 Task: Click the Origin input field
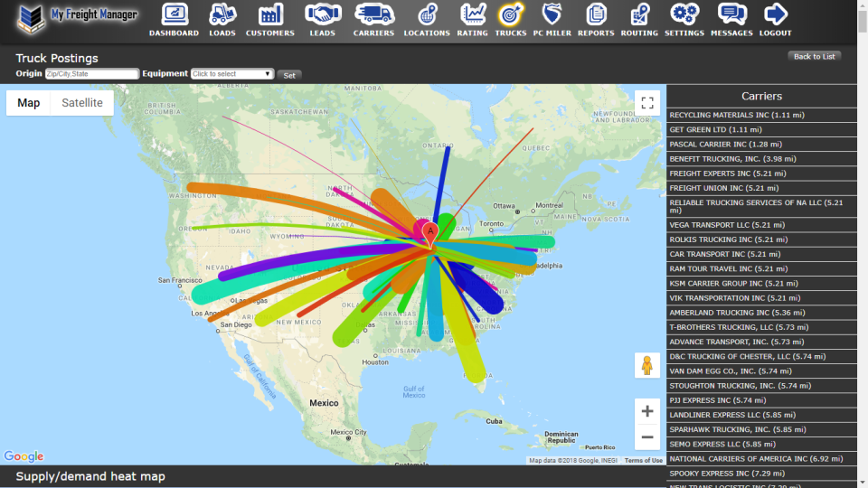[x=92, y=73]
